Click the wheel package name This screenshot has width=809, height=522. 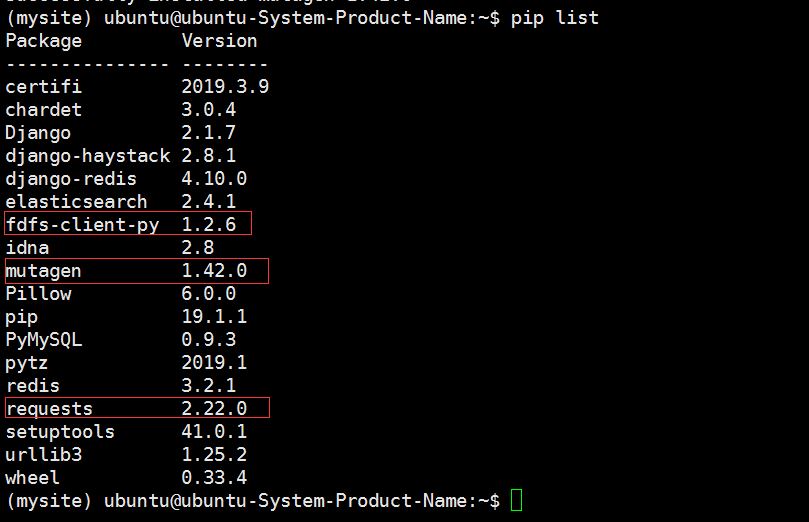pos(32,478)
